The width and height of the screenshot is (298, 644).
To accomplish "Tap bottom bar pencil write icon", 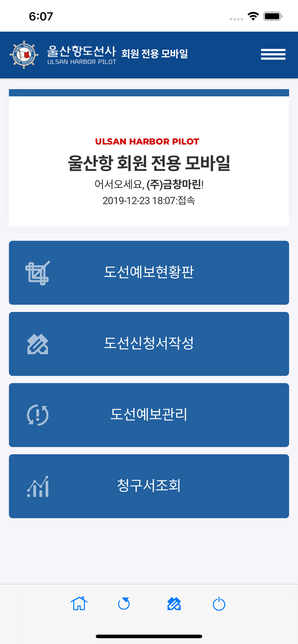I will [174, 604].
